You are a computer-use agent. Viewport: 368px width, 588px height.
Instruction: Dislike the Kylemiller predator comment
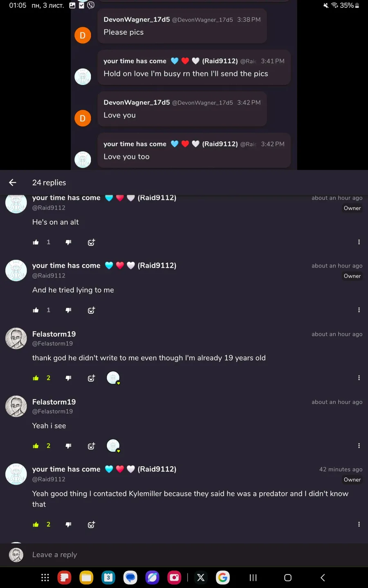click(x=68, y=524)
